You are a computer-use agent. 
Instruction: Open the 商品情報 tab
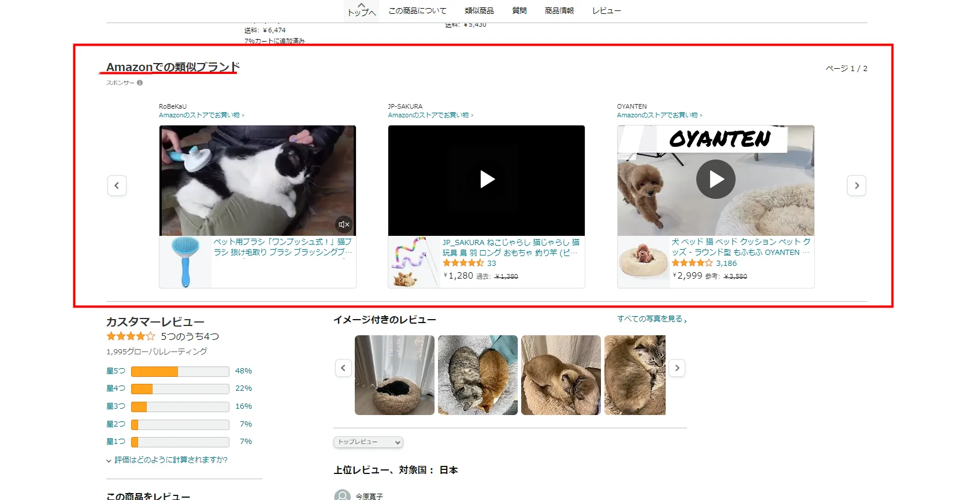pos(559,10)
